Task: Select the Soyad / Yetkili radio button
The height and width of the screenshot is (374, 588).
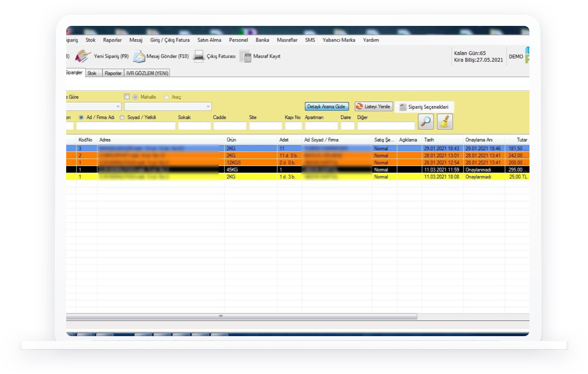Action: (x=122, y=117)
